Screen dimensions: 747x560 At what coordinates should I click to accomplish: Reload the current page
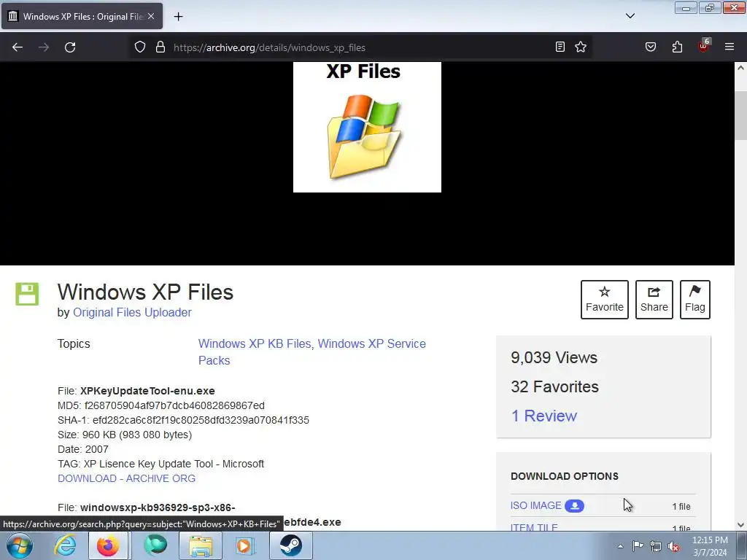point(70,47)
